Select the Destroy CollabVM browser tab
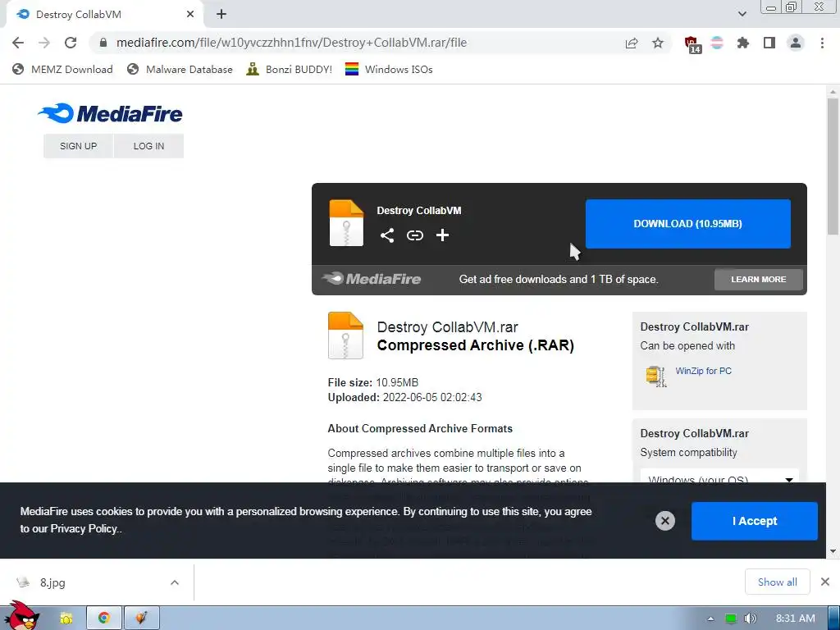The height and width of the screenshot is (630, 840). [104, 15]
